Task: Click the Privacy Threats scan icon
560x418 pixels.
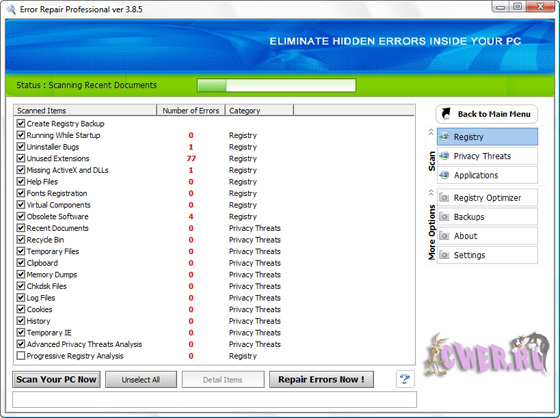Action: pyautogui.click(x=444, y=156)
